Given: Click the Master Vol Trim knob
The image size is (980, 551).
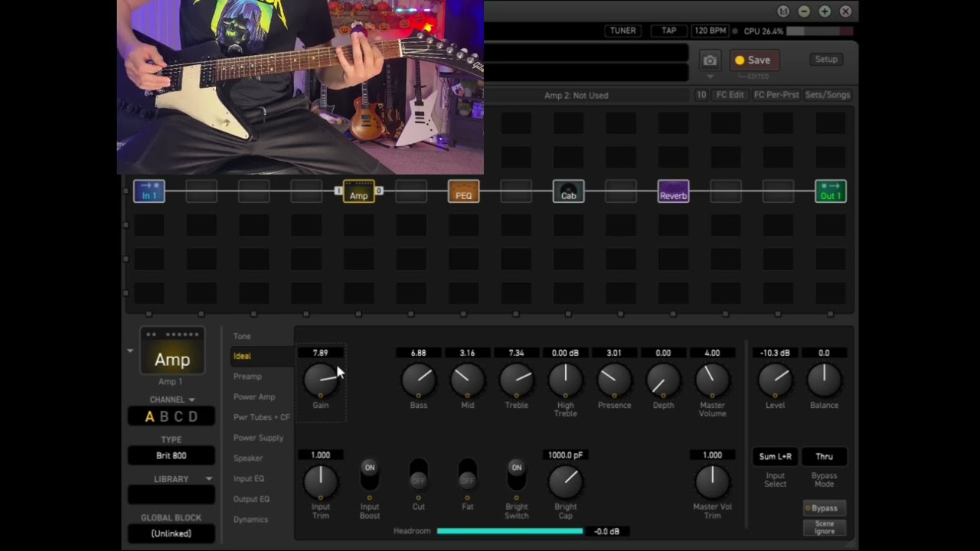Looking at the screenshot, I should (712, 481).
